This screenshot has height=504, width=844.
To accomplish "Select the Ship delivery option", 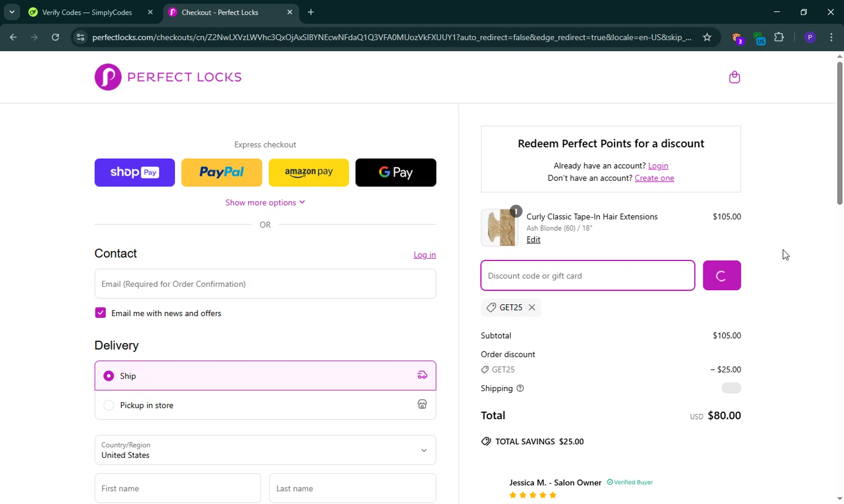I will (x=265, y=376).
